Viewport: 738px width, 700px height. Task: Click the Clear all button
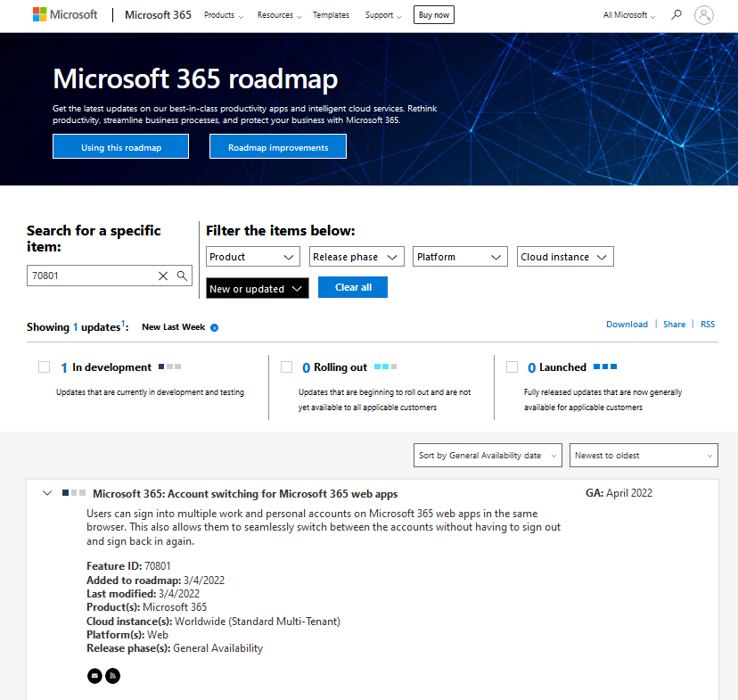(353, 287)
